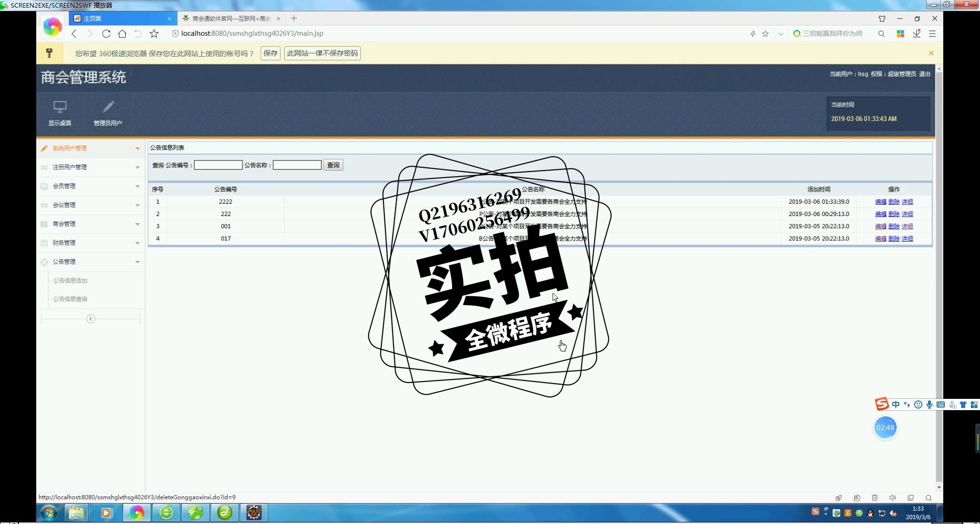Open the browser hamburger menu

click(932, 34)
